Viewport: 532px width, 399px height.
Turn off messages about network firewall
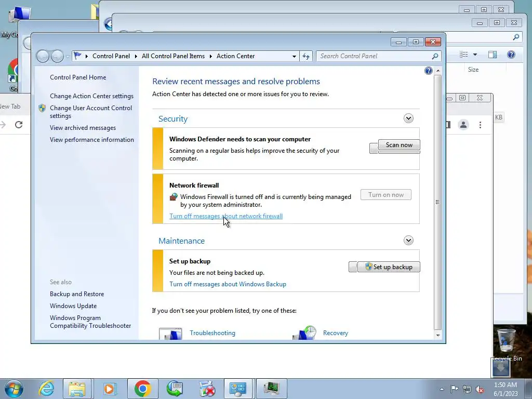226,216
